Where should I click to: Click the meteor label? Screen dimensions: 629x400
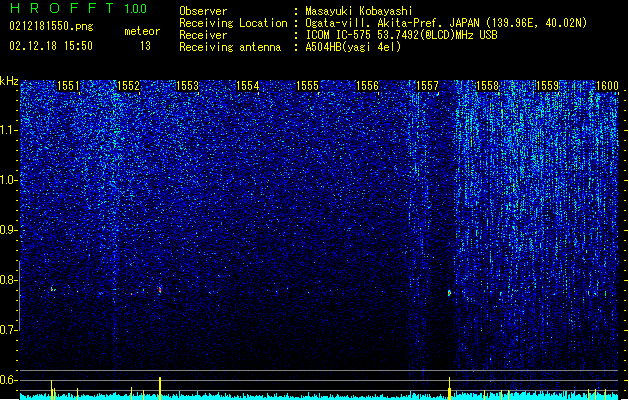(142, 31)
